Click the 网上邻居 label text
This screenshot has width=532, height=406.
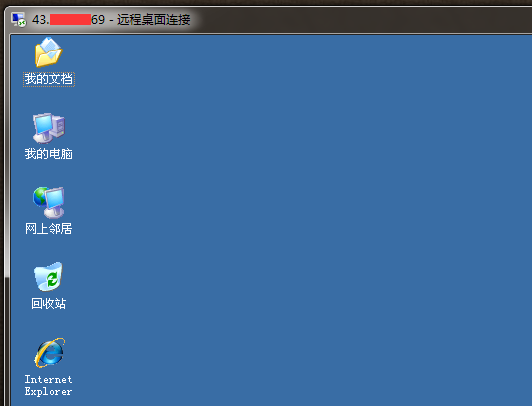point(49,229)
